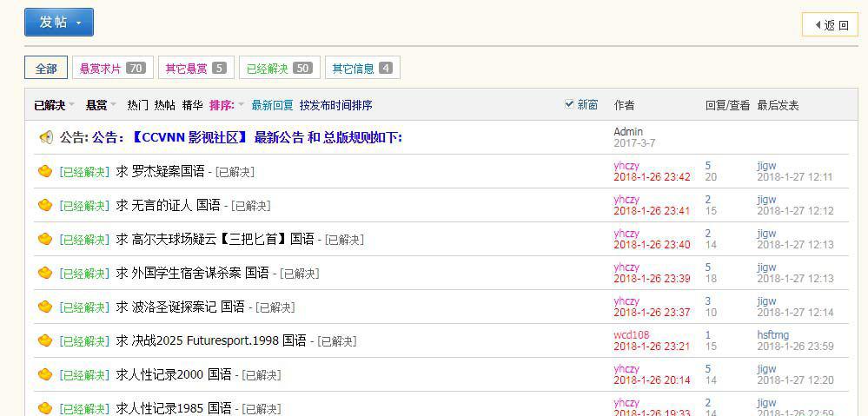This screenshot has width=868, height=416.
Task: Click gold ingot icon beside 波洛圣诞探案记
Action: tap(45, 307)
